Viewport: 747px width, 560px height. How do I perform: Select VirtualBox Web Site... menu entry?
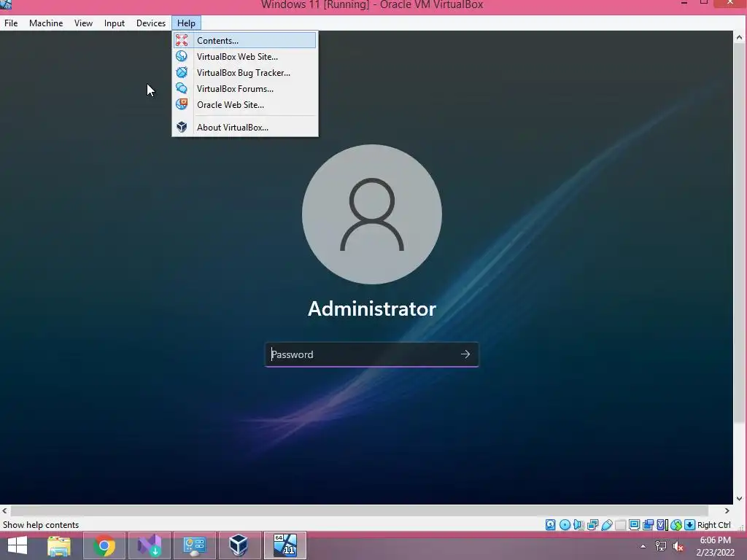tap(245, 57)
